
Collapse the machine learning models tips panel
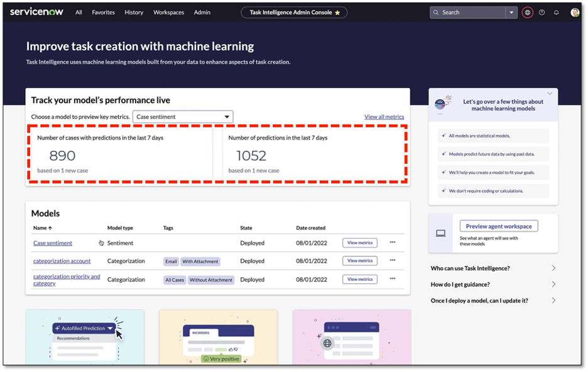[550, 94]
